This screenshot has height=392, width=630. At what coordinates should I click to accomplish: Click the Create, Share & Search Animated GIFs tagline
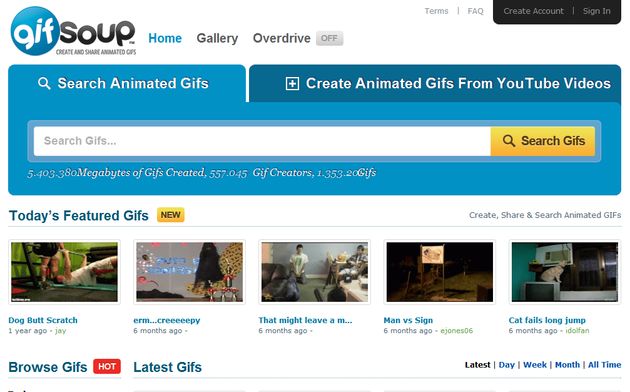pos(545,215)
